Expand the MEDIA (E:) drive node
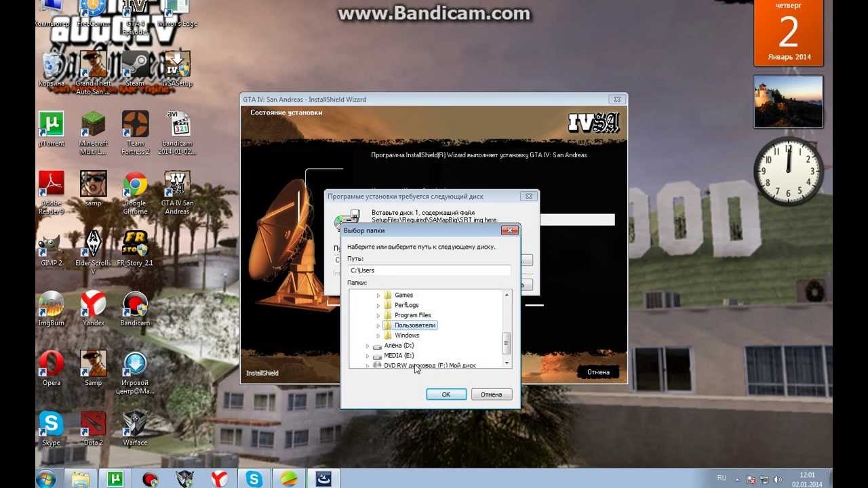This screenshot has height=488, width=868. (x=368, y=356)
